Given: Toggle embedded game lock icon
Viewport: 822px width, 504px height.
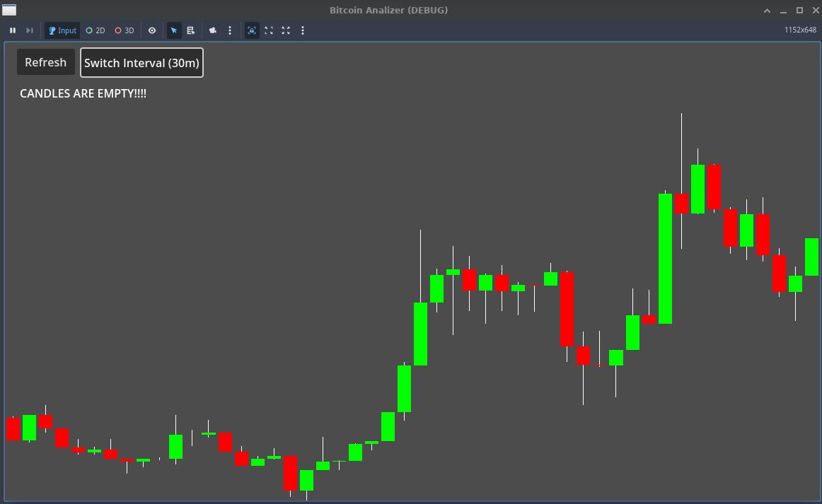Looking at the screenshot, I should point(252,30).
